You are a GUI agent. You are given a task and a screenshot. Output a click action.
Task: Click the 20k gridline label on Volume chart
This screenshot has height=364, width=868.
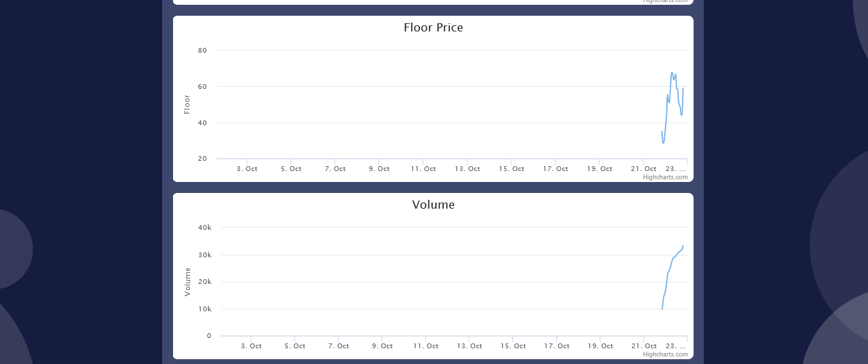click(x=205, y=282)
